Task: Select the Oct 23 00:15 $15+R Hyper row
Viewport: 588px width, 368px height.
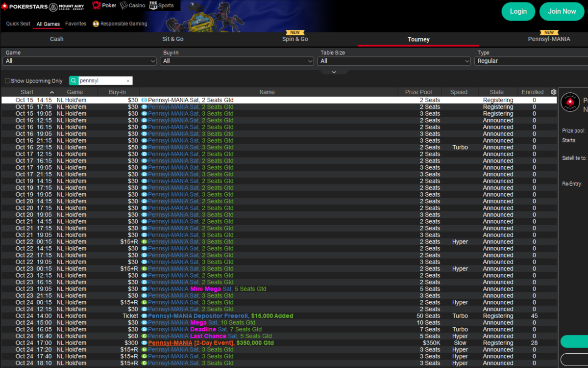Action: (279, 269)
